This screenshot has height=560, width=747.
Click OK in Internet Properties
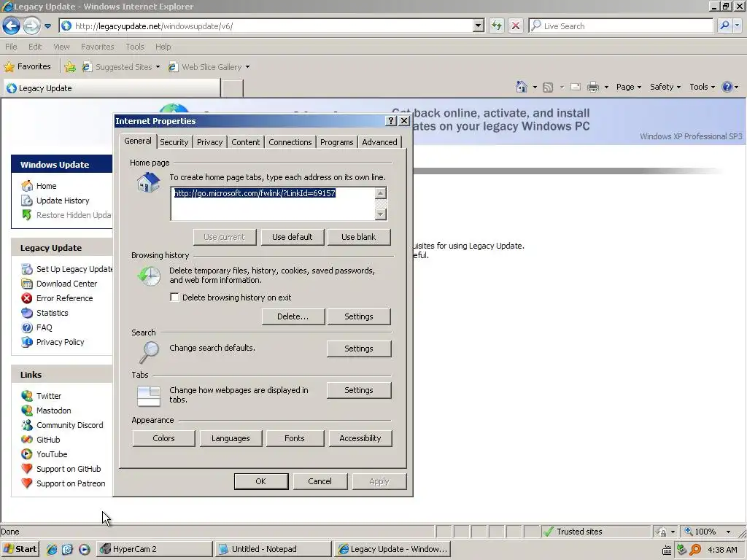[261, 481]
